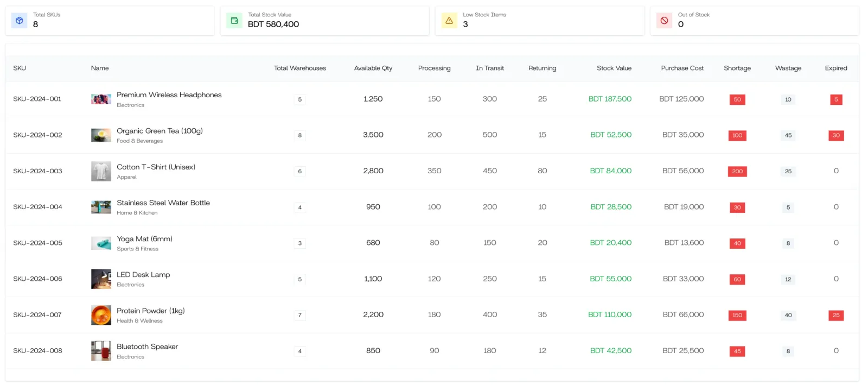Select SKU-2024-002 cell
The width and height of the screenshot is (868, 390).
pyautogui.click(x=37, y=135)
